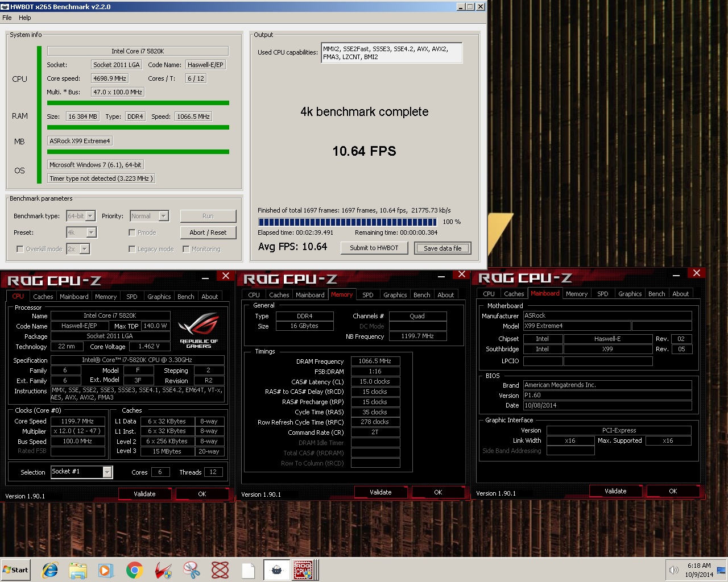Click Validate in left CPU-Z window
This screenshot has width=728, height=582.
point(144,494)
